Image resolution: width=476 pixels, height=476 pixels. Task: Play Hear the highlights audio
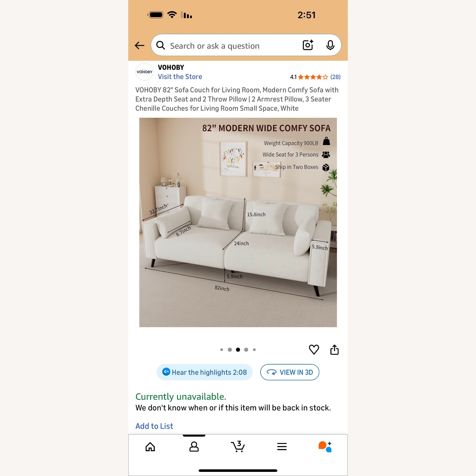205,372
